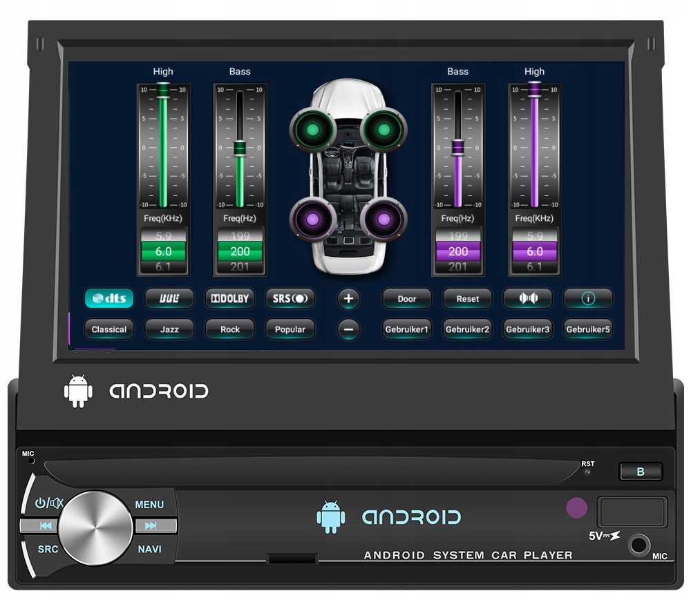Skip to previous track button
Screen dimensions: 700x600
(x=45, y=525)
